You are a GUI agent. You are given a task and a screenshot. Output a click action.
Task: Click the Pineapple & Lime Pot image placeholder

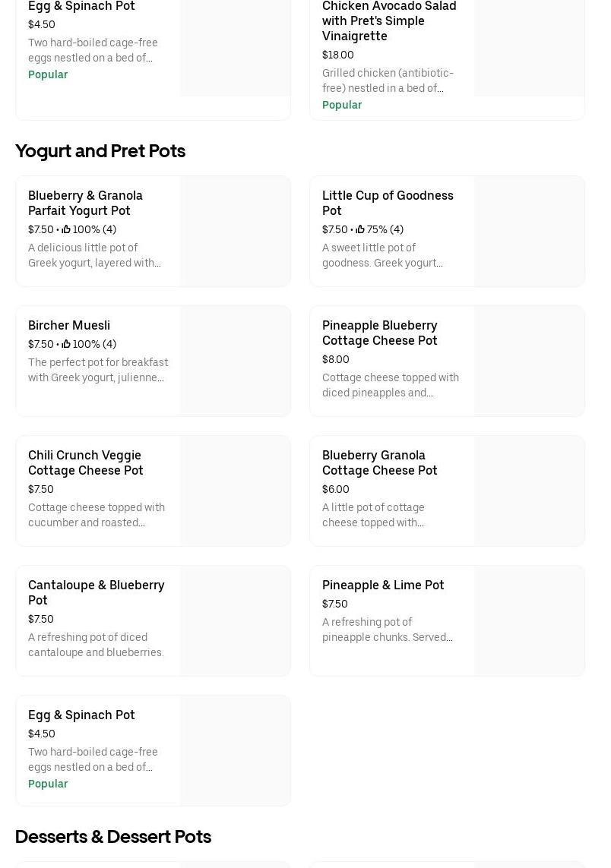click(x=529, y=620)
